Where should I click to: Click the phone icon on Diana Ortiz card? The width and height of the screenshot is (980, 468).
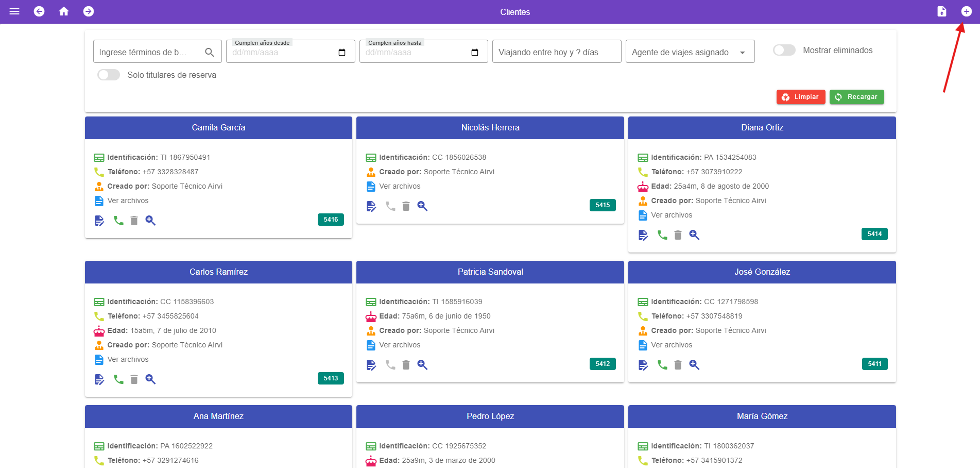tap(662, 235)
